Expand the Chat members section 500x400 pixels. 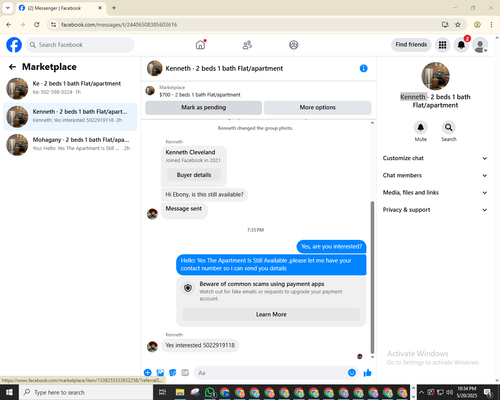click(x=435, y=175)
